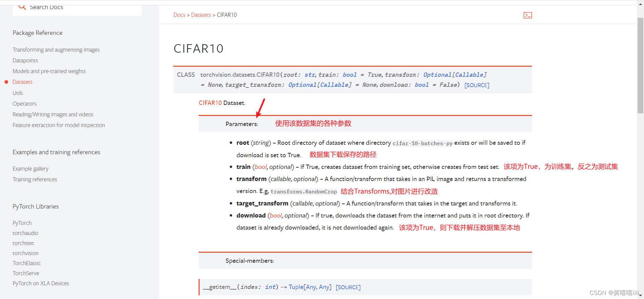Open CIFAR10 class [SOURCE] link
This screenshot has height=299, width=644.
click(x=477, y=85)
